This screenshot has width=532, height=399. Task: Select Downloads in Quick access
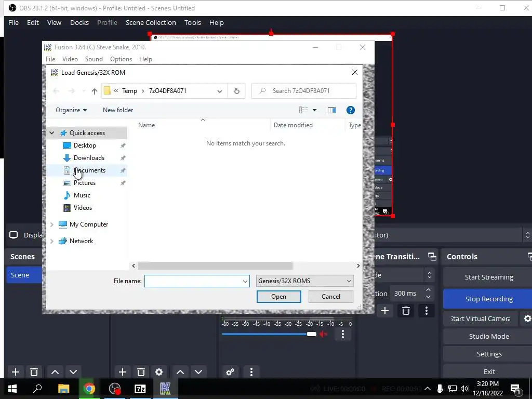tap(89, 158)
